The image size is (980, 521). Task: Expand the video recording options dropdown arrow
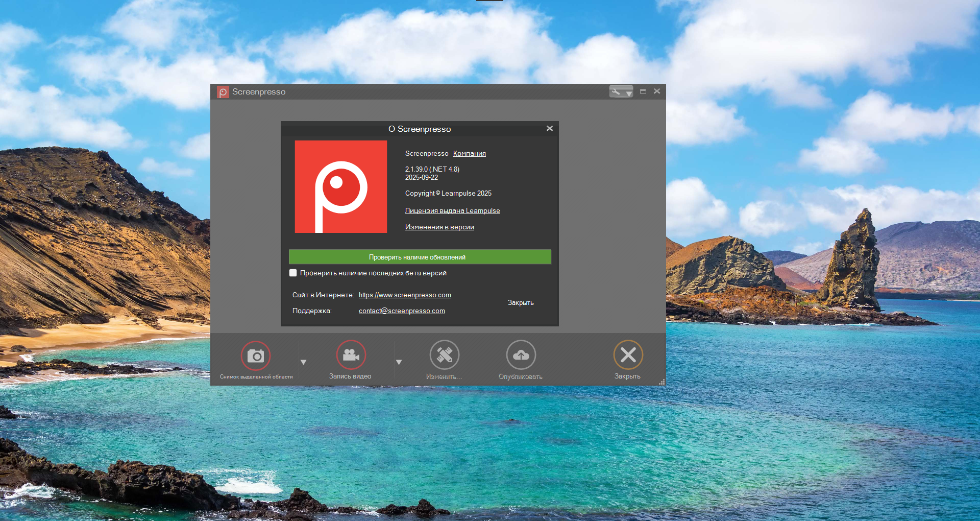399,362
